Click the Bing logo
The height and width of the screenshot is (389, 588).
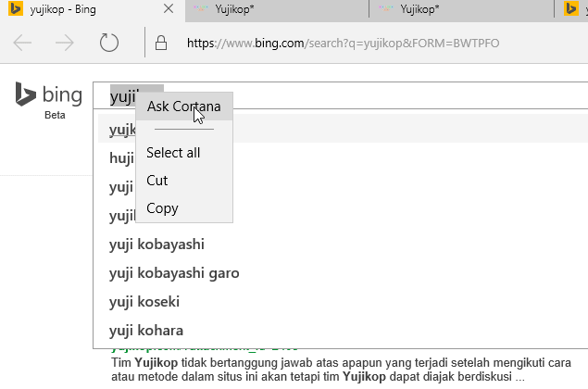49,94
